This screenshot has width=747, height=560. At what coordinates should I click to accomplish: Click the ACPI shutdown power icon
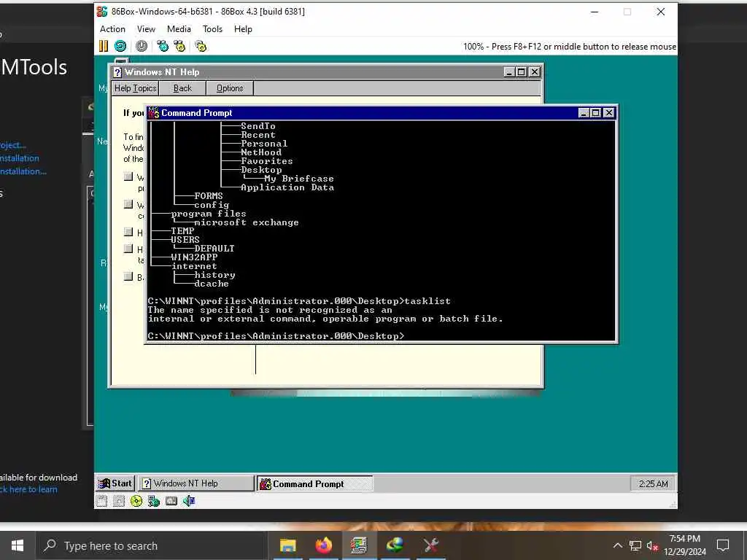pos(142,46)
